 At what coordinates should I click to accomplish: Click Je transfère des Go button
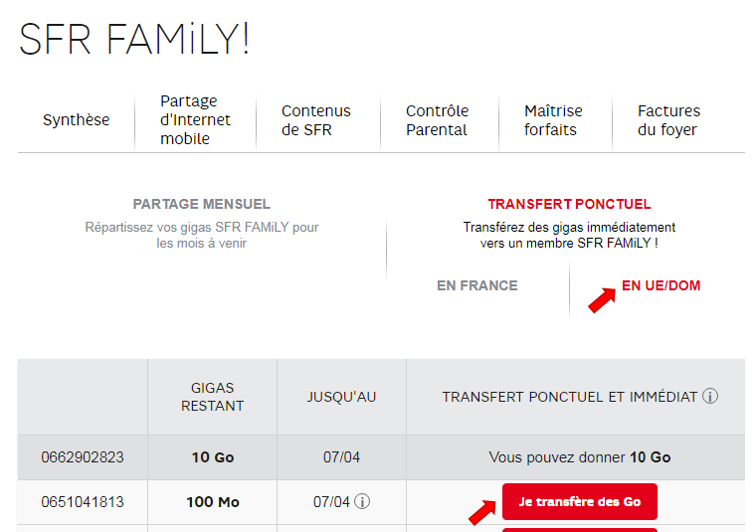580,501
